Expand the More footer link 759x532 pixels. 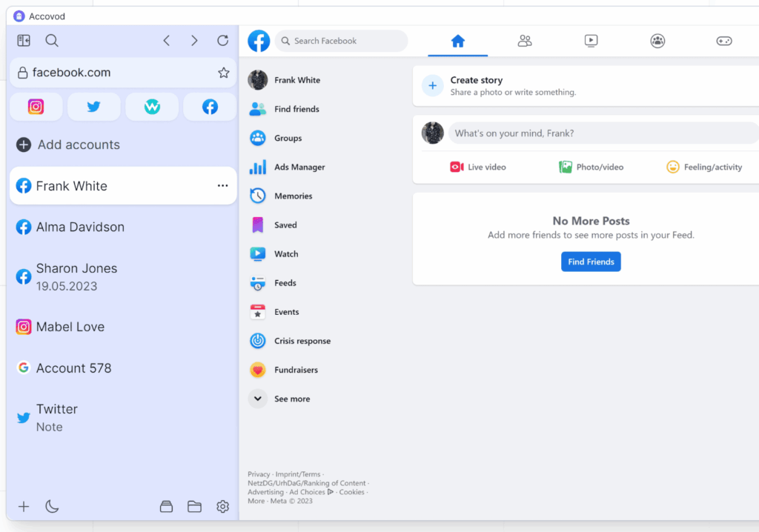point(256,501)
